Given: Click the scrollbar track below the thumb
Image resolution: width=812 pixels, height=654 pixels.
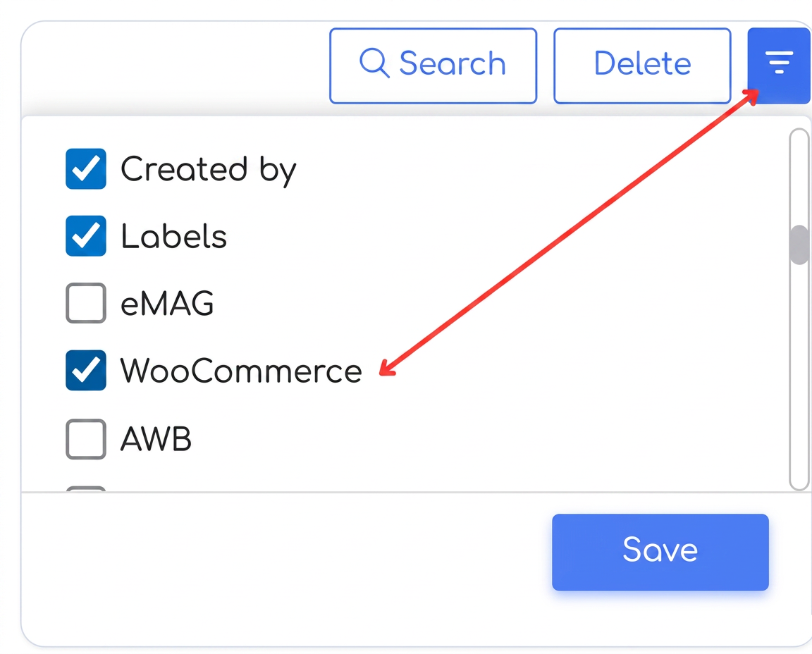Looking at the screenshot, I should pos(799,377).
